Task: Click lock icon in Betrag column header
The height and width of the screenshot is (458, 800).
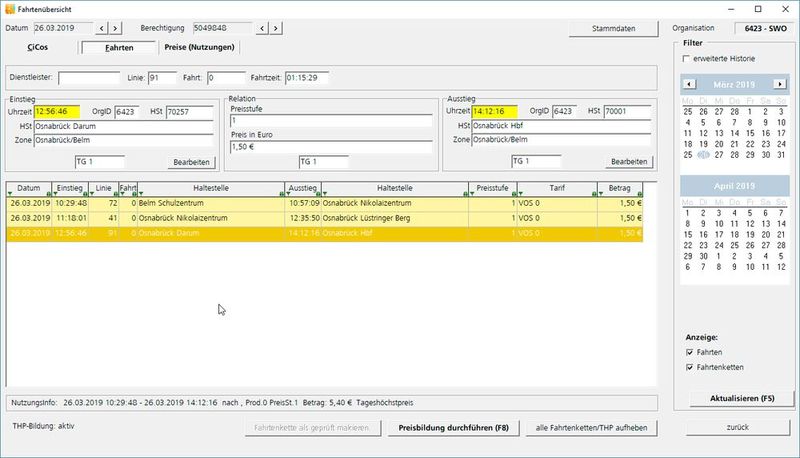Action: [640, 193]
